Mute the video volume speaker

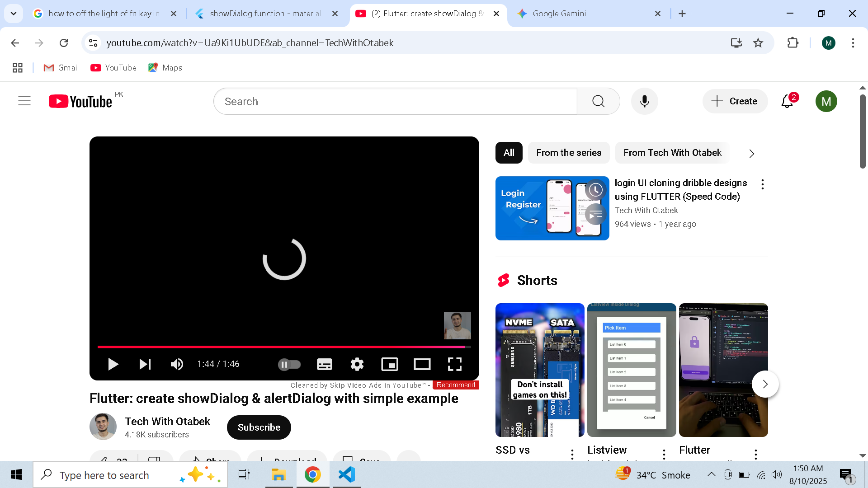click(177, 364)
